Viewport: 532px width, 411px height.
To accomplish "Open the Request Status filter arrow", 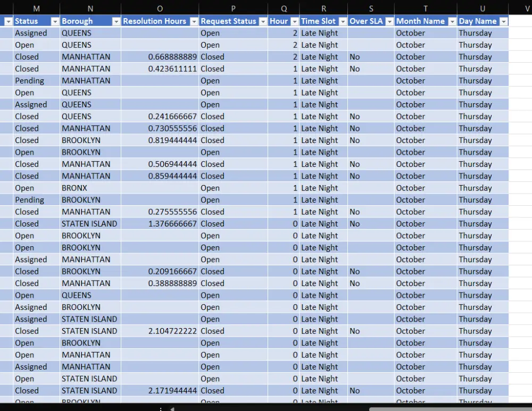I will (263, 21).
